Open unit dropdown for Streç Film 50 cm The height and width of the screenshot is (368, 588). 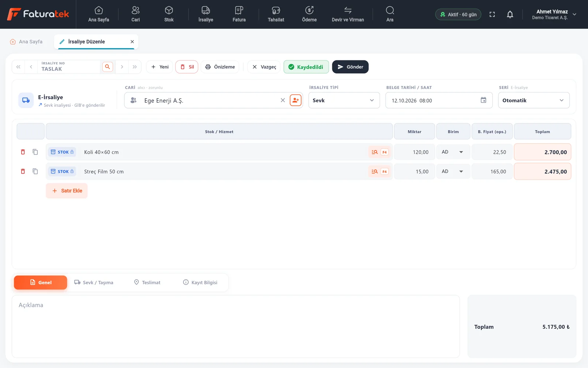tap(453, 171)
